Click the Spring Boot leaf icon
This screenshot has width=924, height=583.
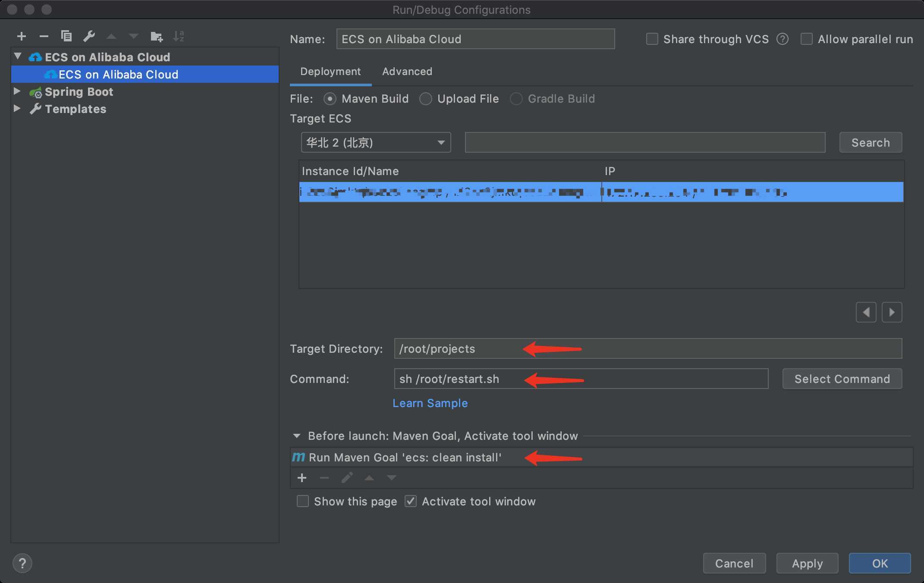tap(35, 92)
